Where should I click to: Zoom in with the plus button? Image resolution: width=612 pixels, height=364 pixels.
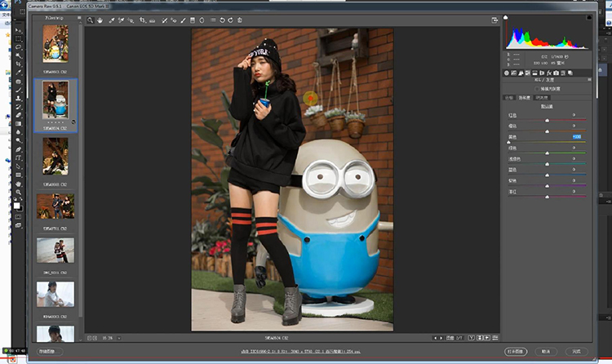pyautogui.click(x=95, y=338)
